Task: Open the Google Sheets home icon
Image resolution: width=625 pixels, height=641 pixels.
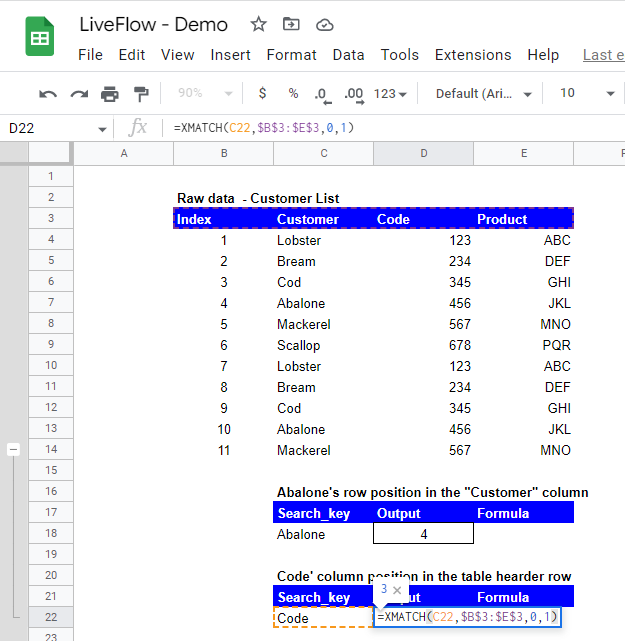Action: click(40, 36)
